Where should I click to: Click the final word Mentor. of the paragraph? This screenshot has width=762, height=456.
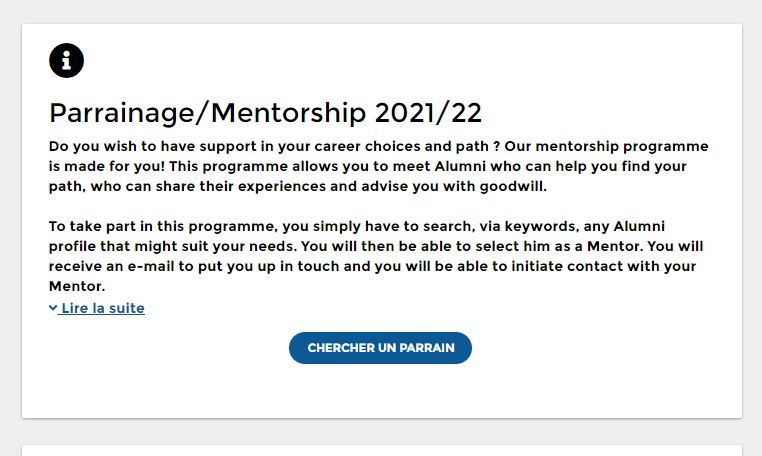pos(77,286)
